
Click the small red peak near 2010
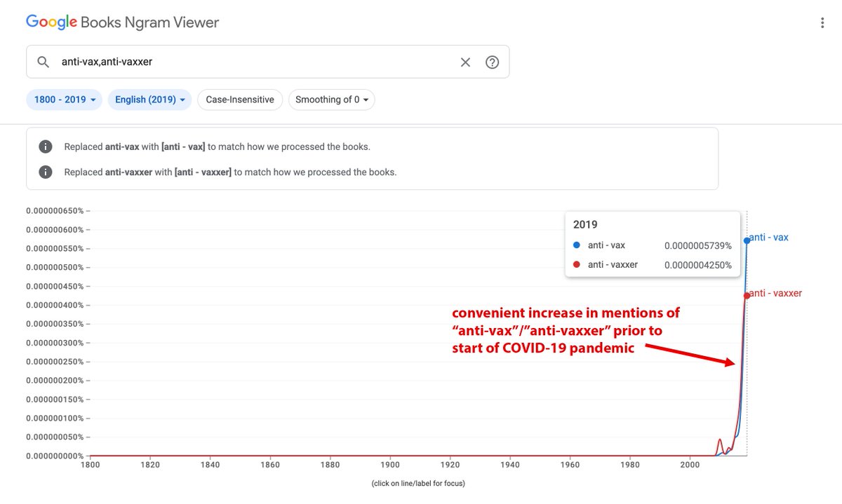[720, 440]
